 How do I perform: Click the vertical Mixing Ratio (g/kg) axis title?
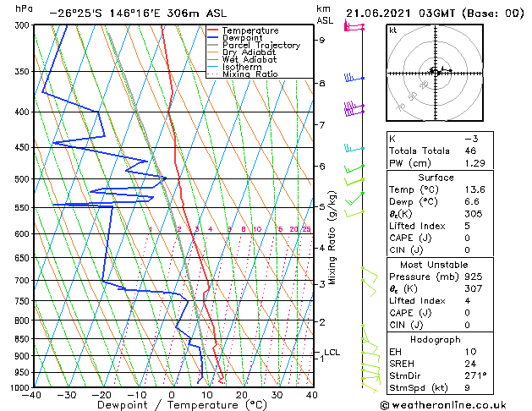click(x=332, y=238)
